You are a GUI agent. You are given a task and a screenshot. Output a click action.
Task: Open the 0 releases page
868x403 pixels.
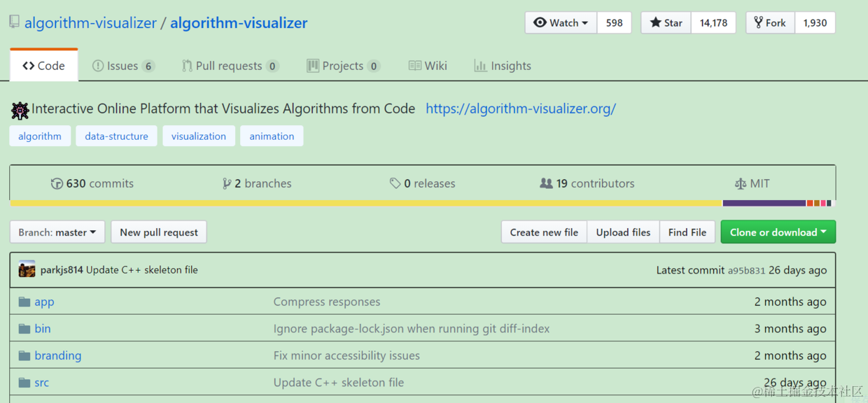(x=422, y=183)
